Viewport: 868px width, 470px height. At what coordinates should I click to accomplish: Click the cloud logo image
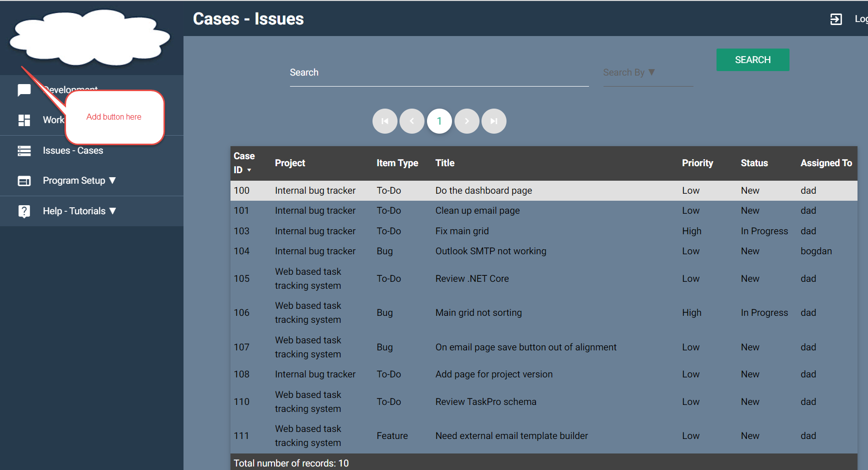click(90, 38)
